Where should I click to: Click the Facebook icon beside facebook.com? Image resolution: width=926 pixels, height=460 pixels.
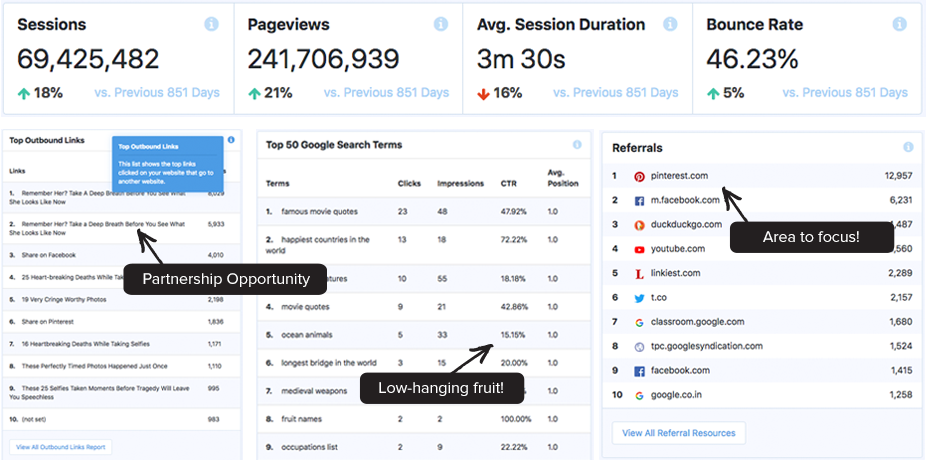tap(639, 371)
